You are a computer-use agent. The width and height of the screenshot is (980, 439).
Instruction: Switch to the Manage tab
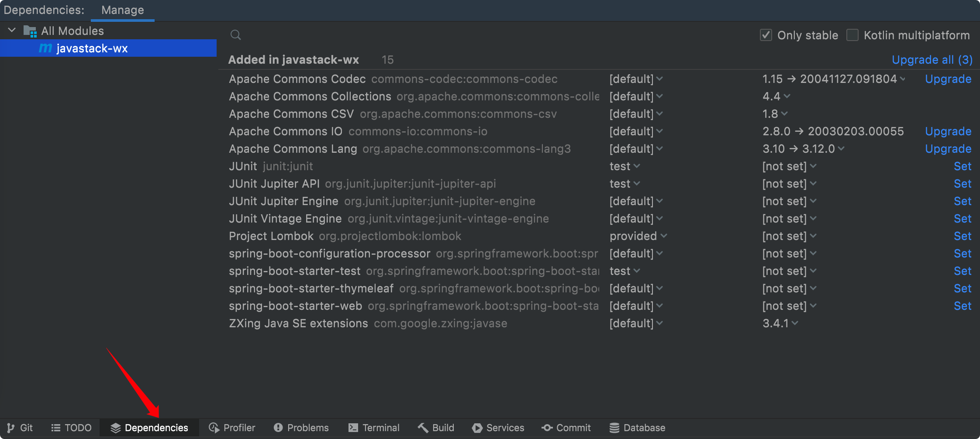click(122, 10)
